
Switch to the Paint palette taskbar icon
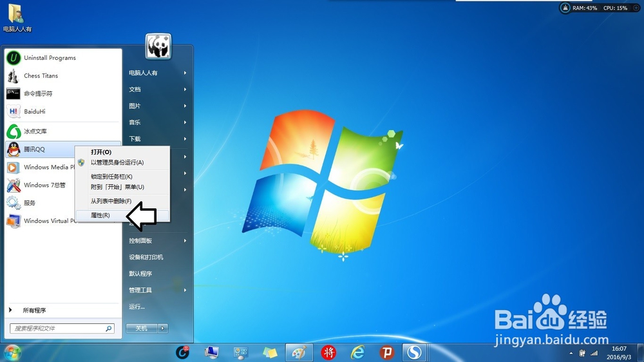299,352
